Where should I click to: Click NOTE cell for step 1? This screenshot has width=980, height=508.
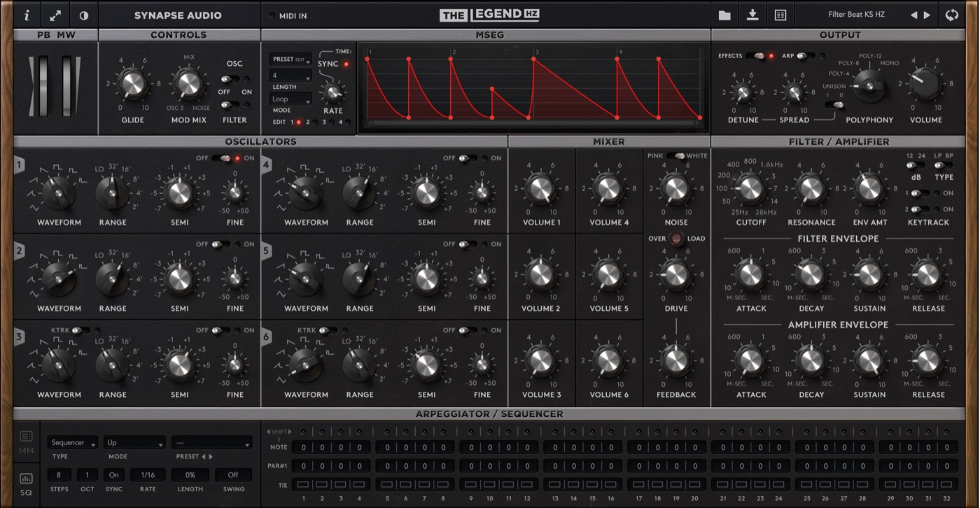click(x=304, y=447)
